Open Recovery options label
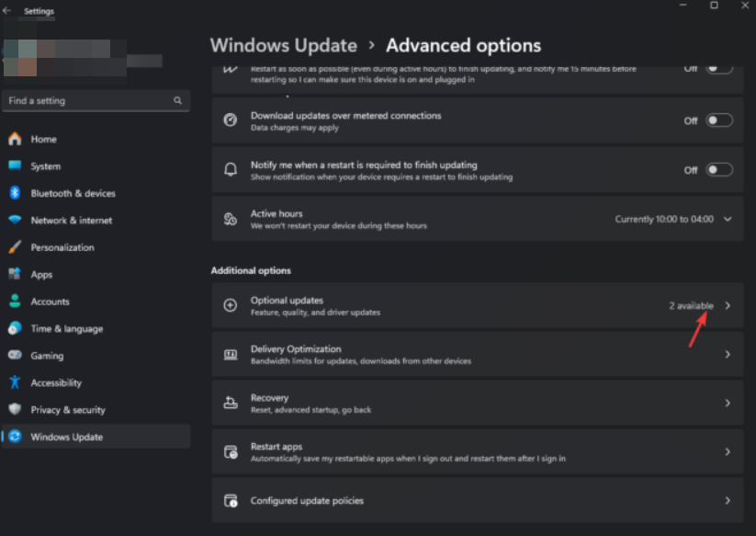Image resolution: width=756 pixels, height=536 pixels. pos(269,398)
